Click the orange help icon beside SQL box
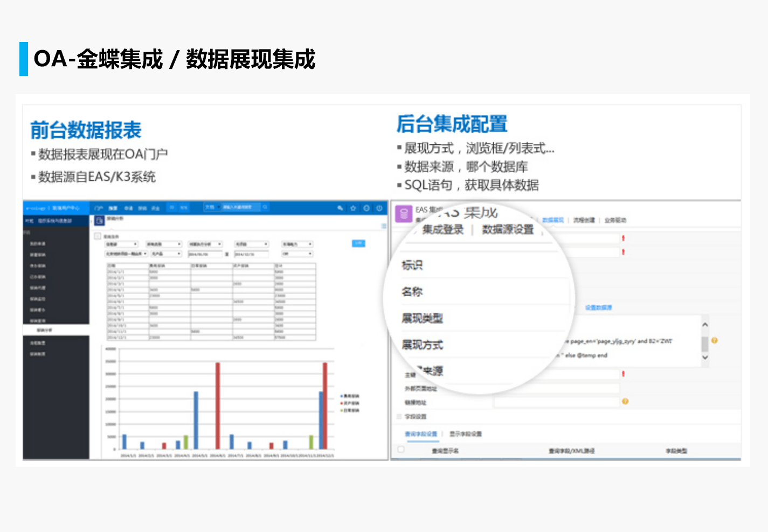 click(714, 340)
